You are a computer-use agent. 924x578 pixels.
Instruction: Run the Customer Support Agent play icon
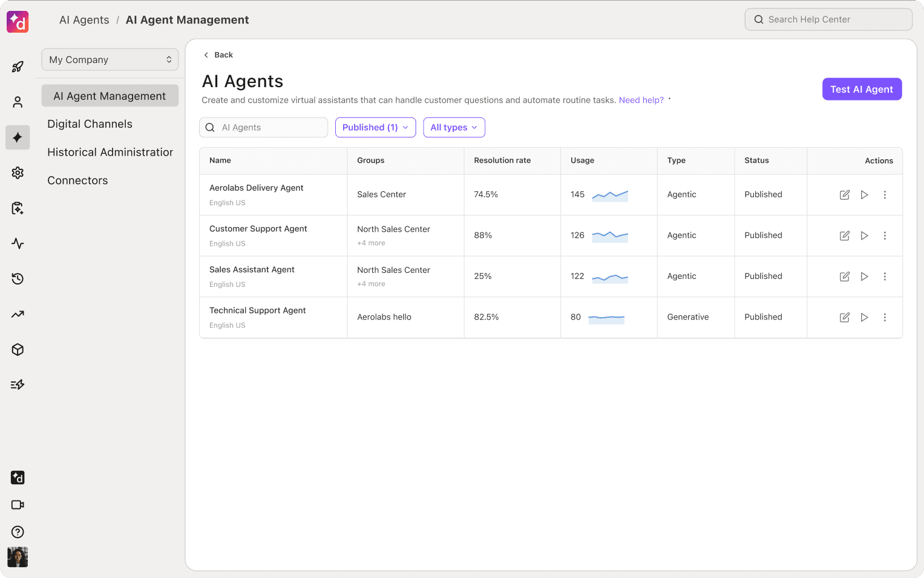click(x=865, y=235)
